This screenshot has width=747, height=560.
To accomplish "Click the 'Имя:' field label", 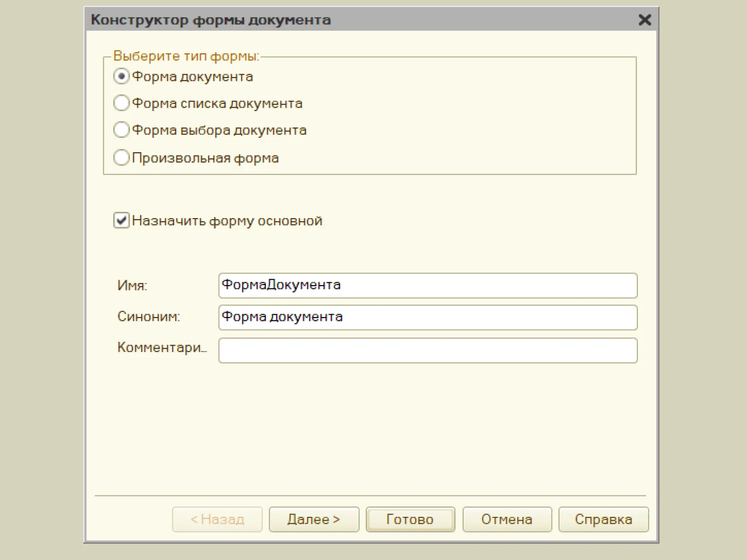I will coord(132,286).
